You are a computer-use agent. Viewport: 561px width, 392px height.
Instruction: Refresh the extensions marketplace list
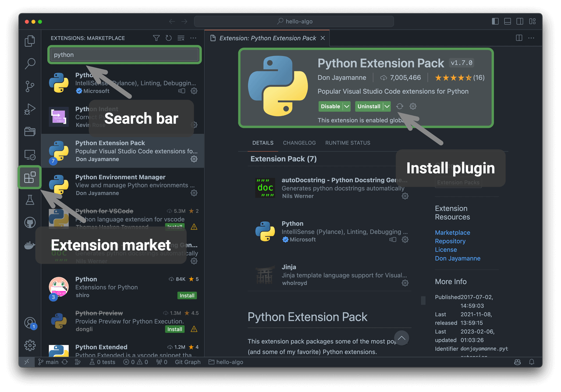coord(168,38)
